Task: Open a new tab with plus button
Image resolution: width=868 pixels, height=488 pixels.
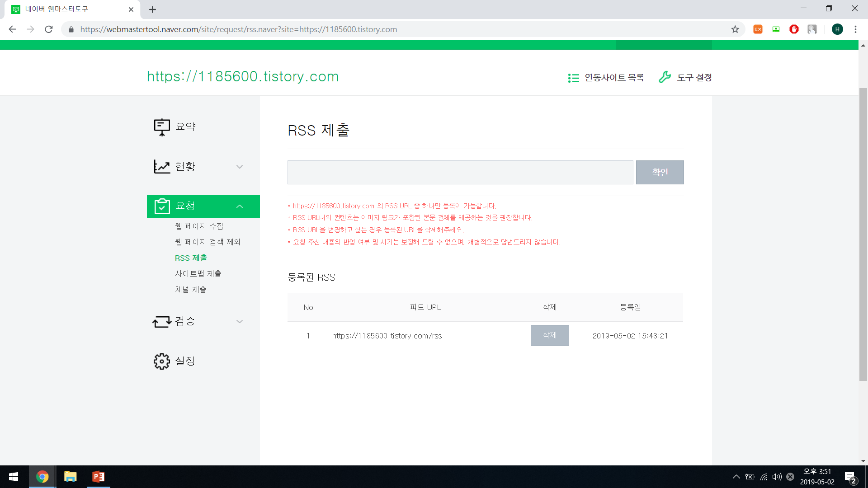Action: coord(152,9)
